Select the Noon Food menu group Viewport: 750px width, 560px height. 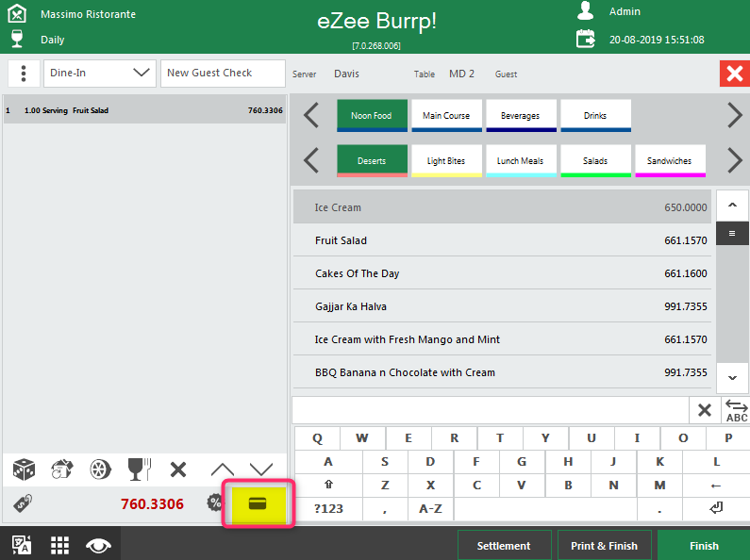pyautogui.click(x=372, y=115)
